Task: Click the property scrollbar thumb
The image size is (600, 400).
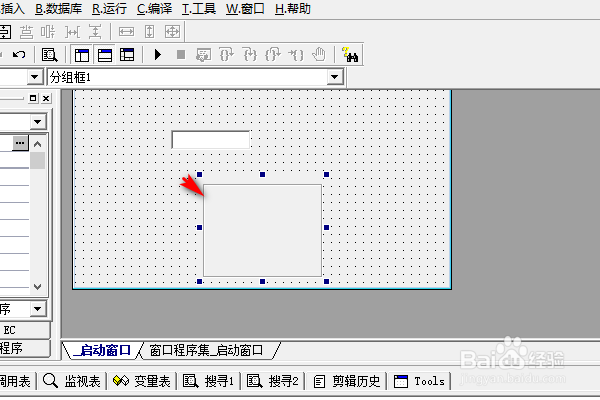Action: click(38, 160)
